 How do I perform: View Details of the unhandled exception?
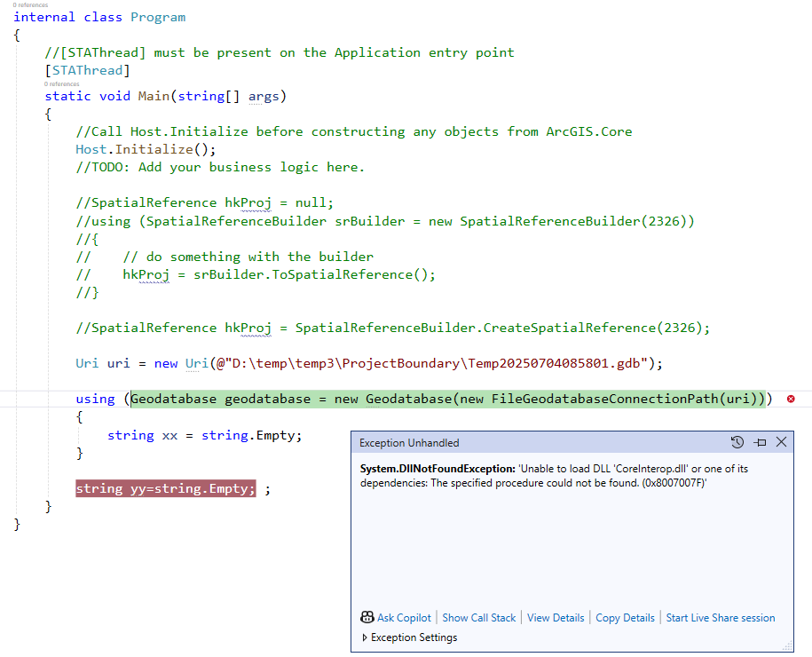tap(555, 617)
